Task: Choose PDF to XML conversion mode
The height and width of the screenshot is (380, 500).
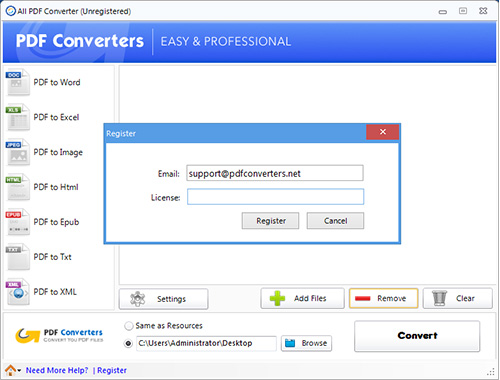Action: click(55, 292)
